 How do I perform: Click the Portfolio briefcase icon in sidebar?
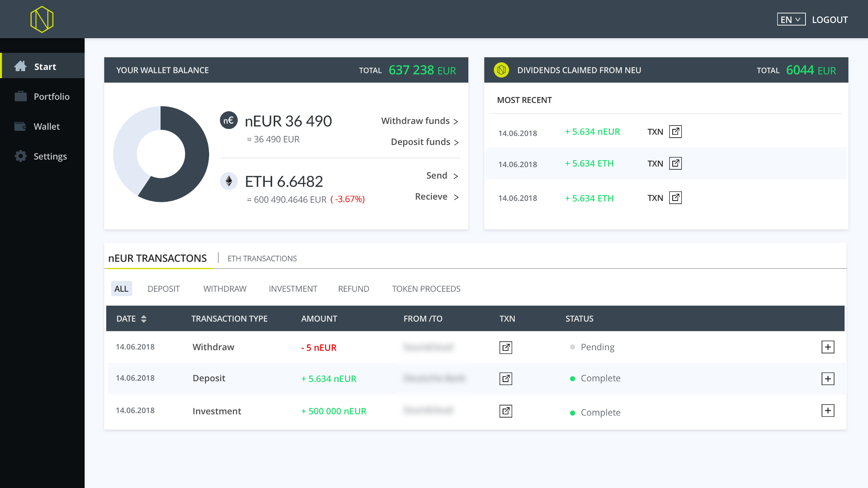[x=20, y=96]
